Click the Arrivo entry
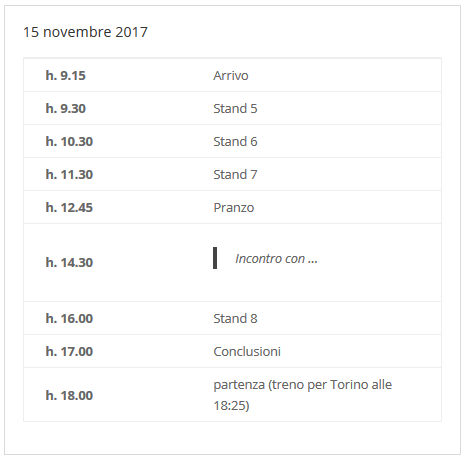Viewport: 466px width, 459px height. [x=231, y=76]
